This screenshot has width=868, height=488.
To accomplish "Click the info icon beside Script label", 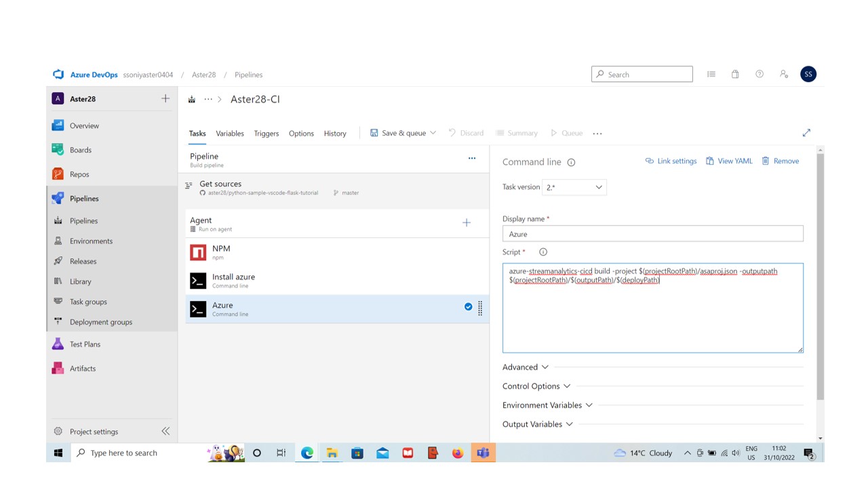I will pos(542,252).
